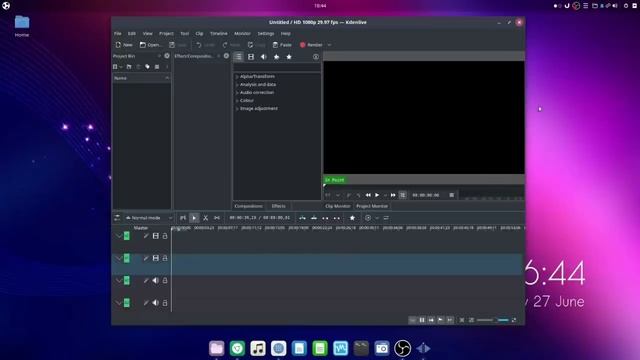The image size is (640, 360).
Task: Click the Open project toolbar button
Action: click(x=151, y=45)
